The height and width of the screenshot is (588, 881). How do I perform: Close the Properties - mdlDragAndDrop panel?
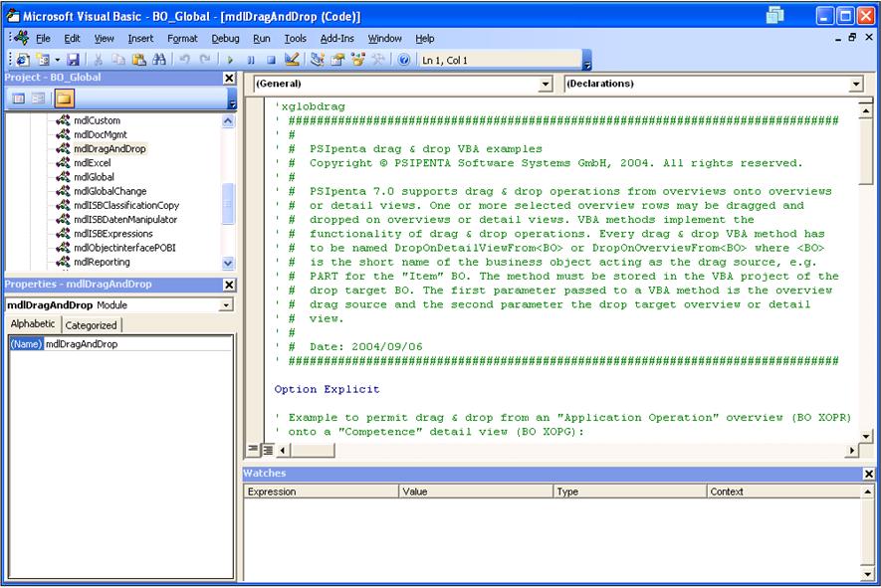pos(229,285)
